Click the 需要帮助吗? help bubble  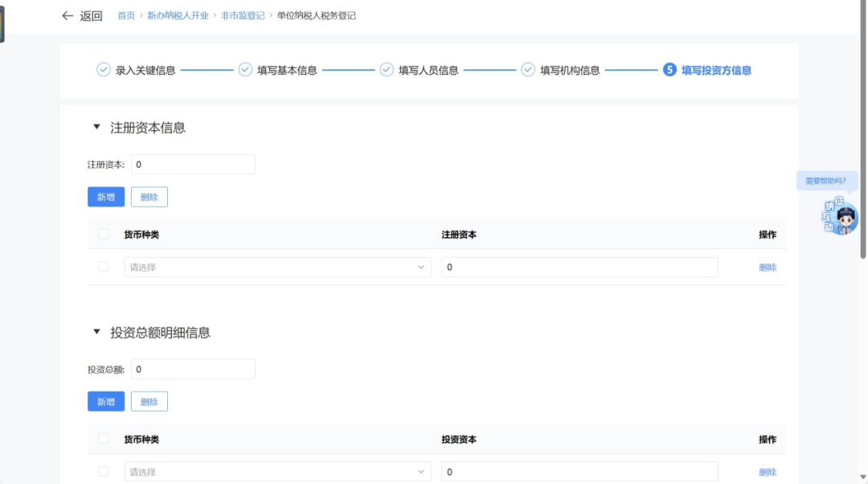pyautogui.click(x=825, y=181)
